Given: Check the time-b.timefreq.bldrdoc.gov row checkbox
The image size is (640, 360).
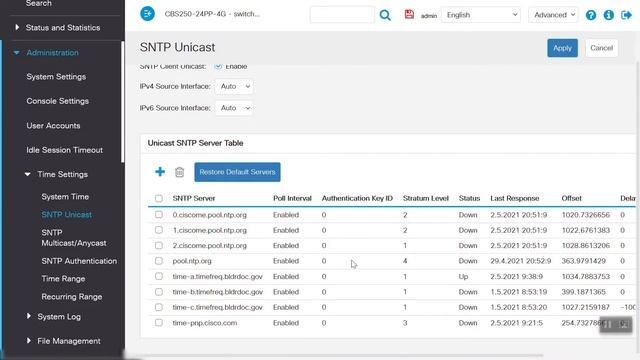Looking at the screenshot, I should 159,292.
